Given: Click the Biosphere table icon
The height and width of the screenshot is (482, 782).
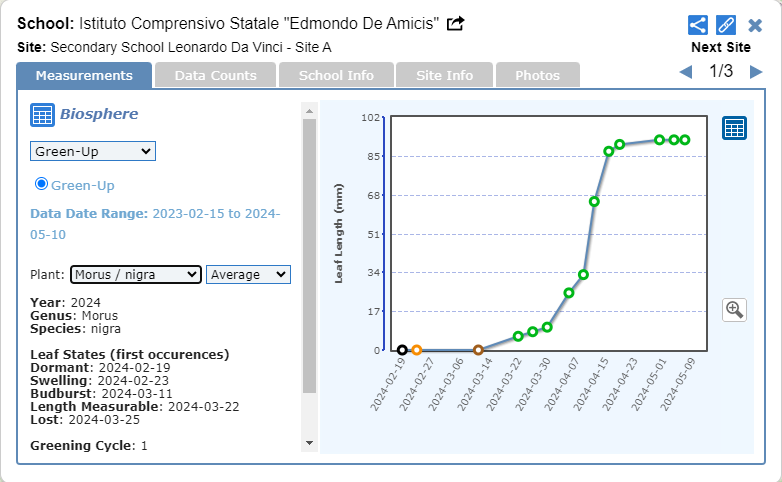Looking at the screenshot, I should click(42, 115).
